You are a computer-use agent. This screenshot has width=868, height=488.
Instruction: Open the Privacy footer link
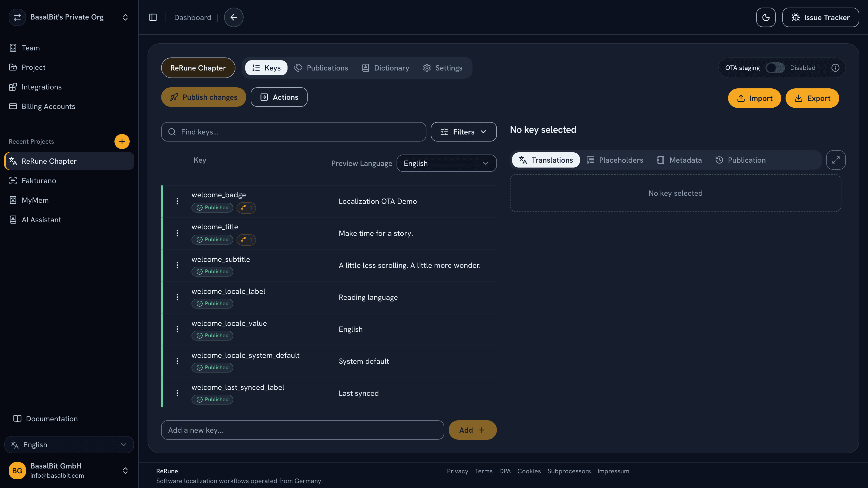click(457, 471)
